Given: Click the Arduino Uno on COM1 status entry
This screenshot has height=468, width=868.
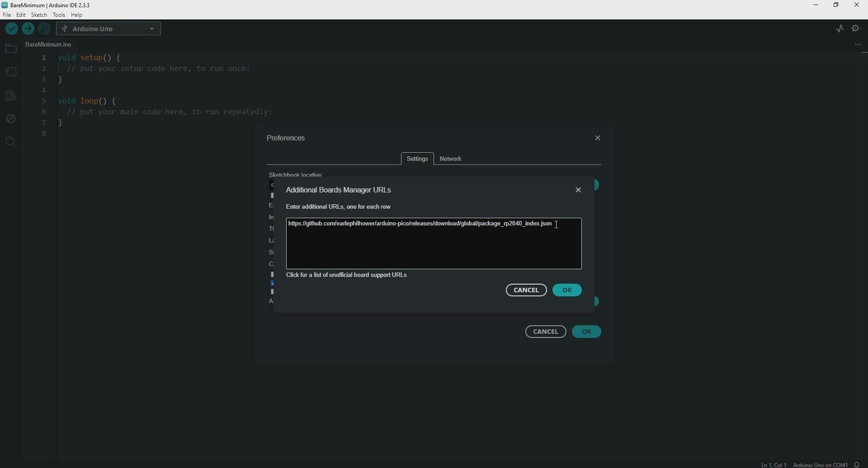Looking at the screenshot, I should 820,464.
